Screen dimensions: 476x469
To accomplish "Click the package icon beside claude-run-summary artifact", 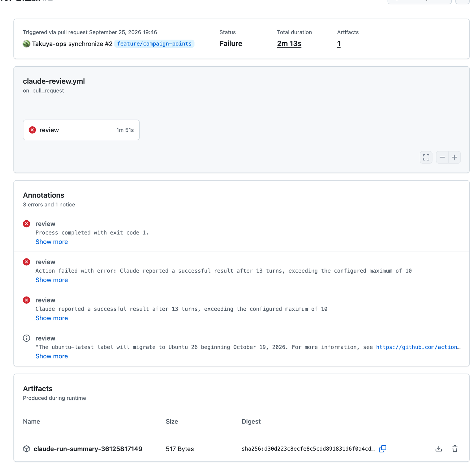I will pyautogui.click(x=26, y=449).
